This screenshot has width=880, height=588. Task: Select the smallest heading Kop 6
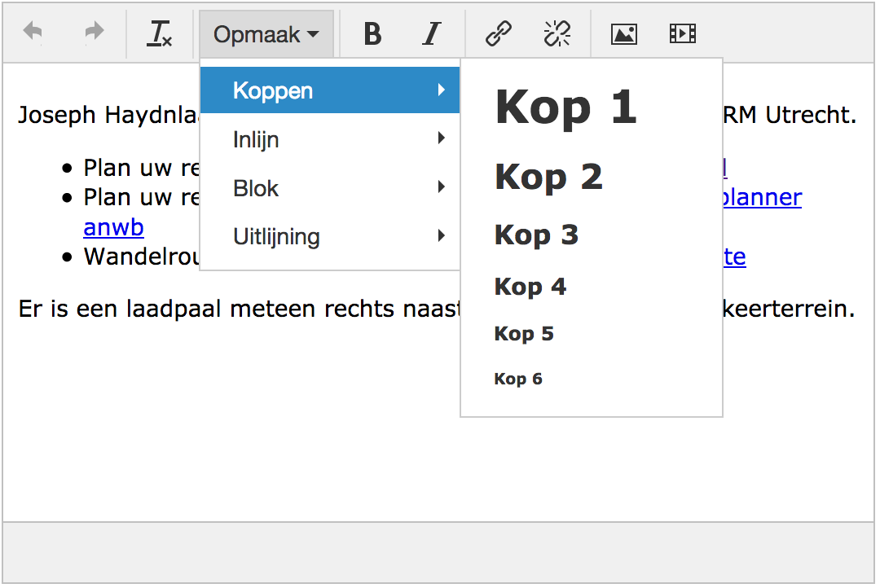518,379
